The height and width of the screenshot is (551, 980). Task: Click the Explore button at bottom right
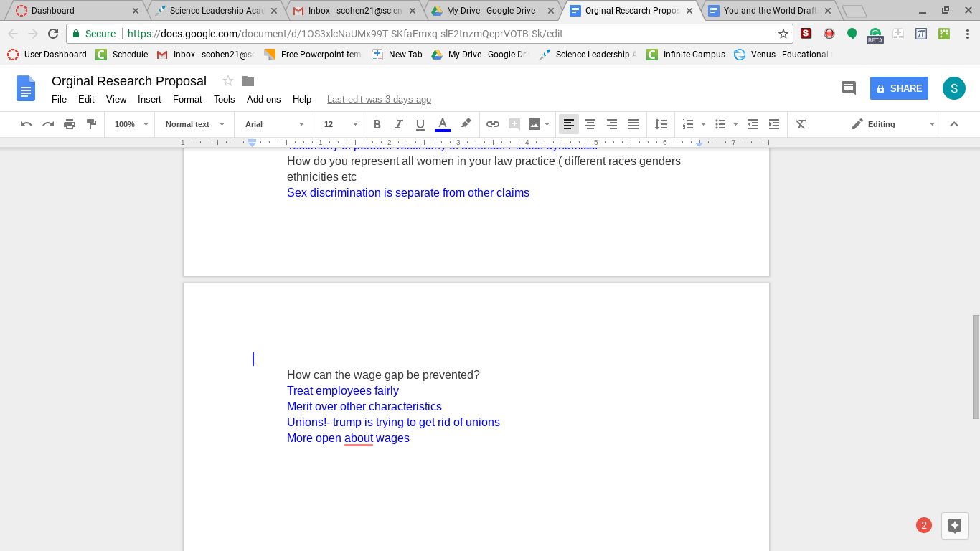coord(955,526)
